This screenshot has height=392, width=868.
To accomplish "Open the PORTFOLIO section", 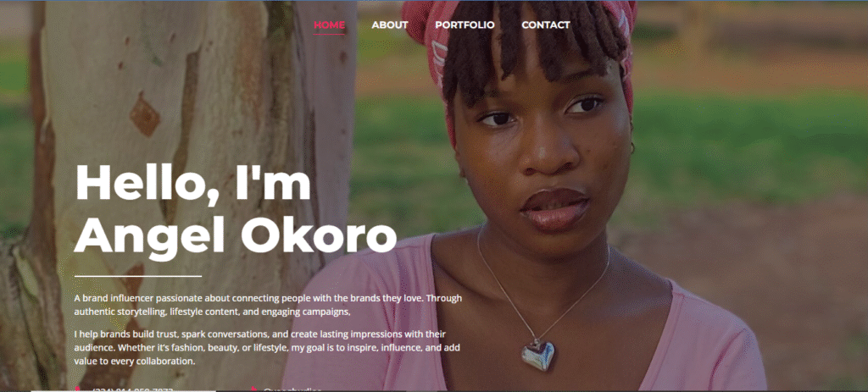I will 465,25.
